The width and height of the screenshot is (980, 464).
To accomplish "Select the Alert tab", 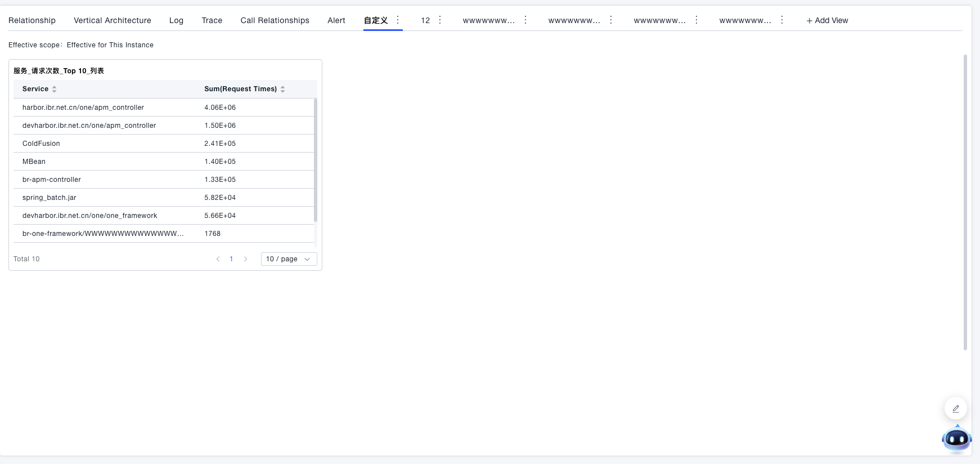I will (336, 20).
